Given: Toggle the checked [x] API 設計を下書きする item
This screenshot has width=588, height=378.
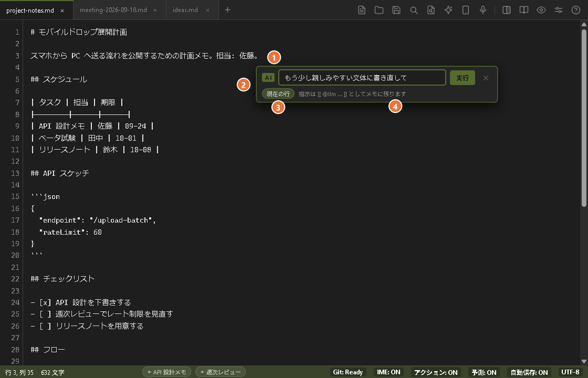Looking at the screenshot, I should click(45, 302).
